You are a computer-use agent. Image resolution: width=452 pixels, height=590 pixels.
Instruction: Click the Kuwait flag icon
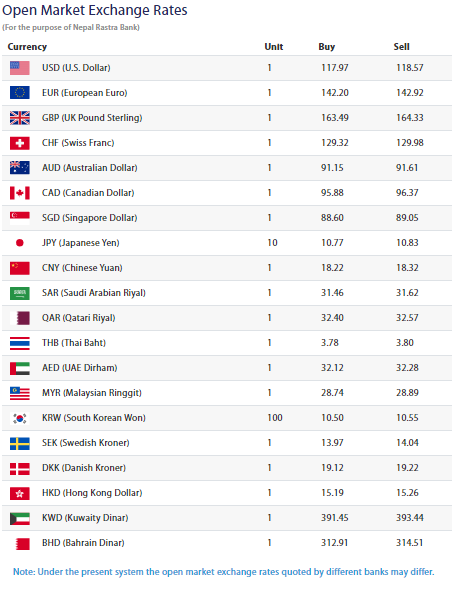[x=20, y=518]
